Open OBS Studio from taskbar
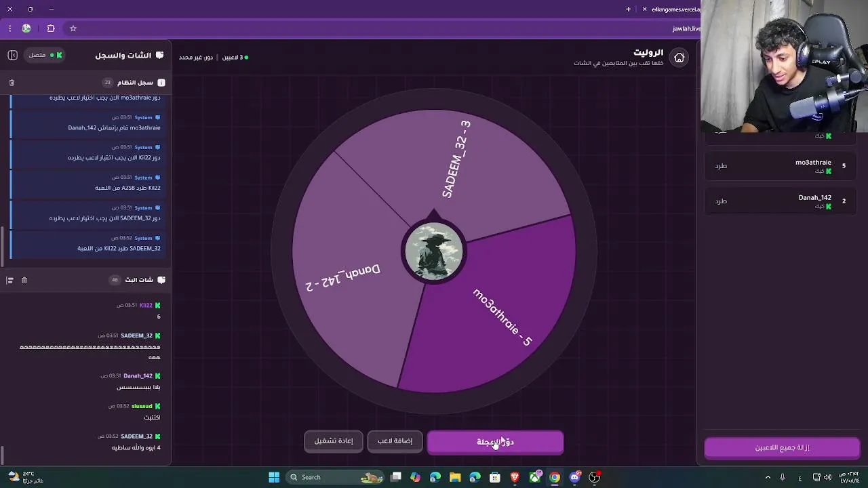The image size is (868, 488). (x=595, y=477)
